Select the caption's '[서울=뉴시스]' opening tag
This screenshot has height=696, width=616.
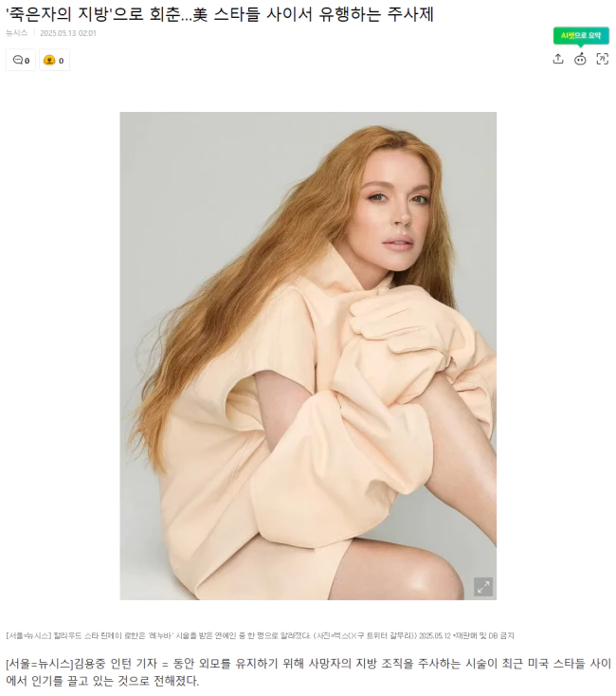tap(28, 635)
